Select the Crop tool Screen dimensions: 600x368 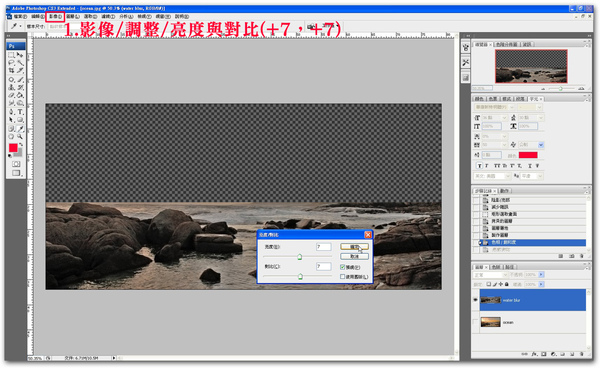[x=11, y=71]
